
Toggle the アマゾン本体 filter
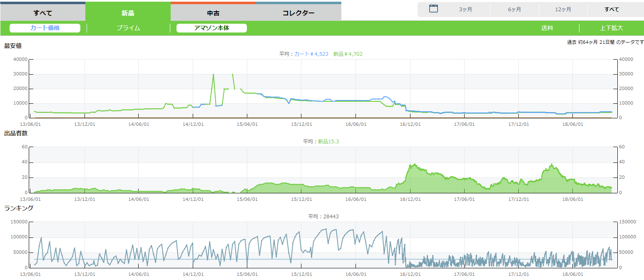[211, 28]
